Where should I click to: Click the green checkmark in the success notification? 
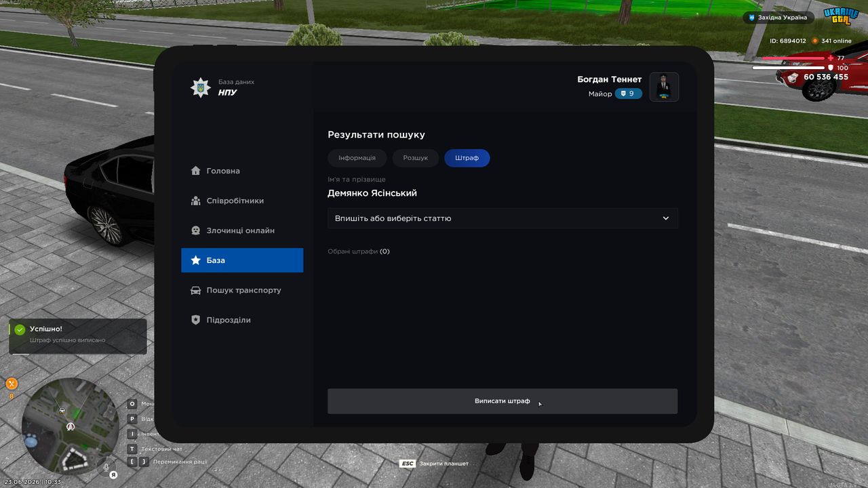(x=20, y=329)
